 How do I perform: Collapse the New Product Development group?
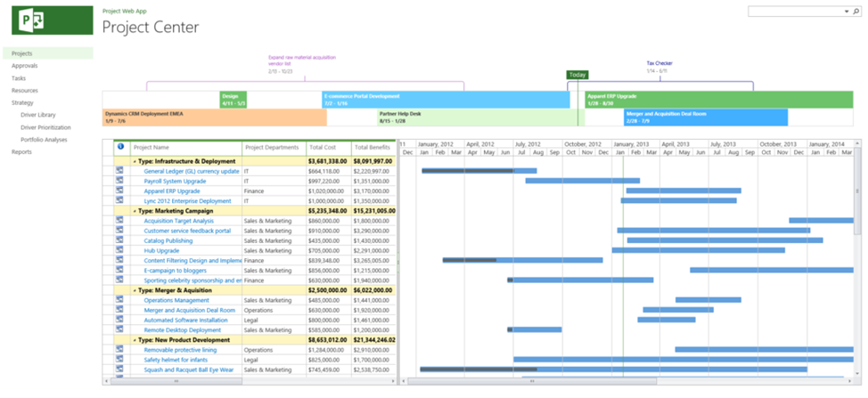click(x=135, y=340)
